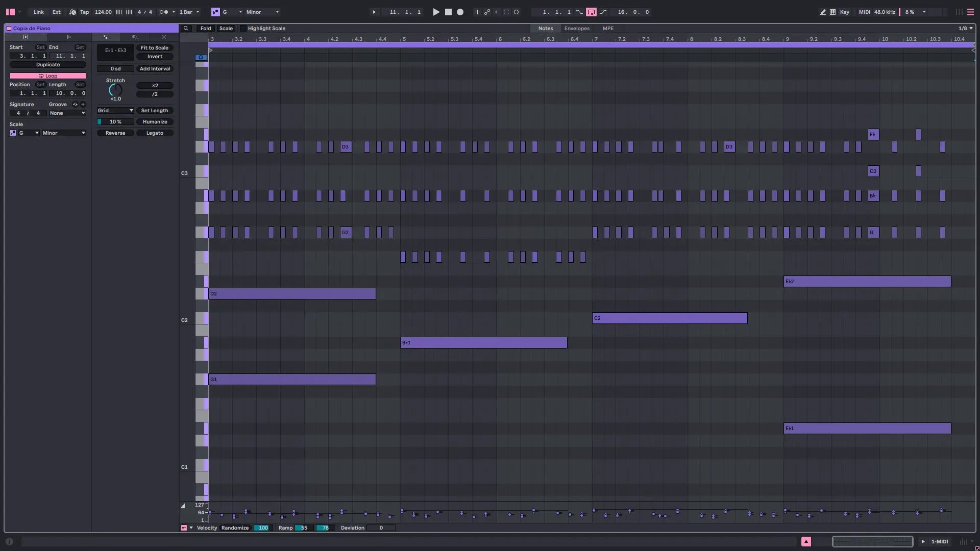The width and height of the screenshot is (980, 551).
Task: Click the metronome icon in the transport bar
Action: point(163,12)
